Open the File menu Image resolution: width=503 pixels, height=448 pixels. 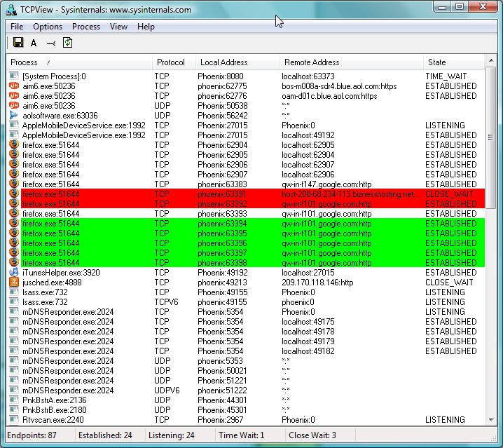[17, 27]
